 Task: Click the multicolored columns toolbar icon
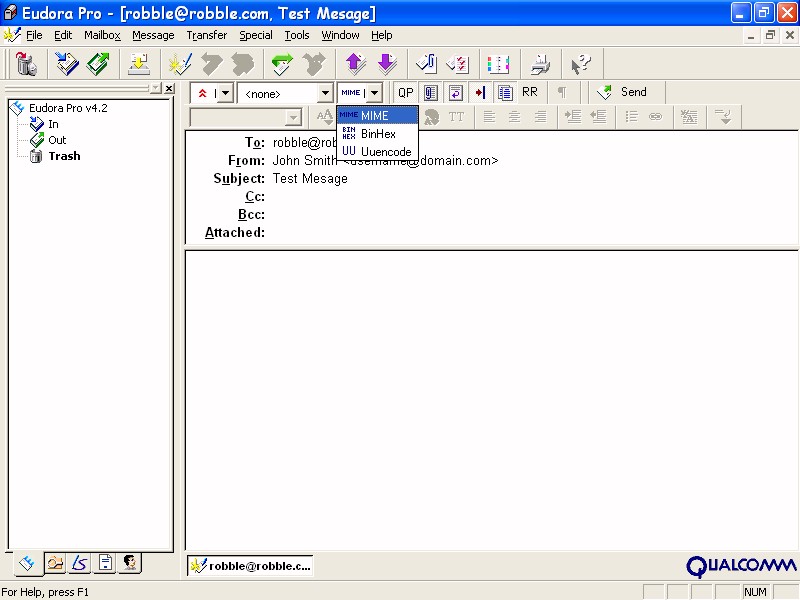tap(498, 64)
